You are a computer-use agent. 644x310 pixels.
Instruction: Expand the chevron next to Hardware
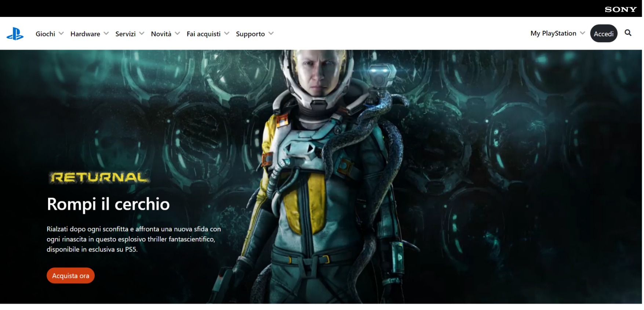106,33
